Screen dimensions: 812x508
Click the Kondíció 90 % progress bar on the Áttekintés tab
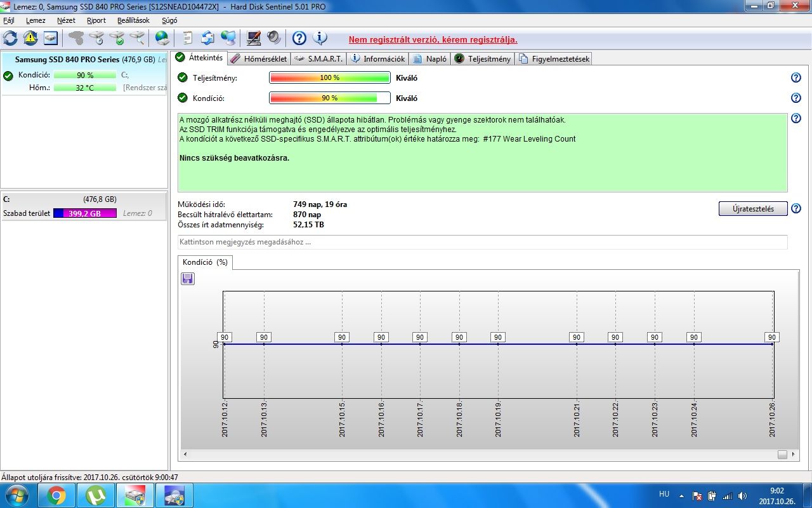pyautogui.click(x=329, y=98)
